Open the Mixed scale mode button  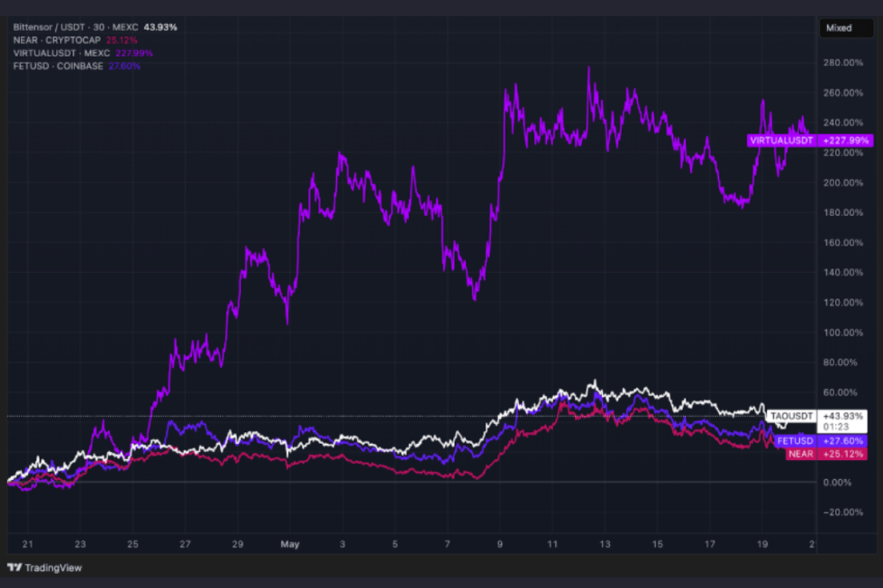pyautogui.click(x=846, y=28)
